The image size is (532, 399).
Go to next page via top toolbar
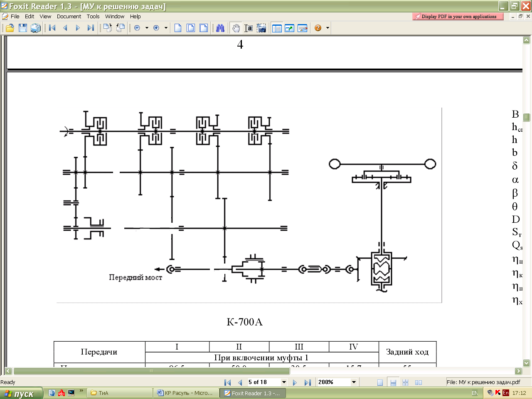click(x=78, y=28)
